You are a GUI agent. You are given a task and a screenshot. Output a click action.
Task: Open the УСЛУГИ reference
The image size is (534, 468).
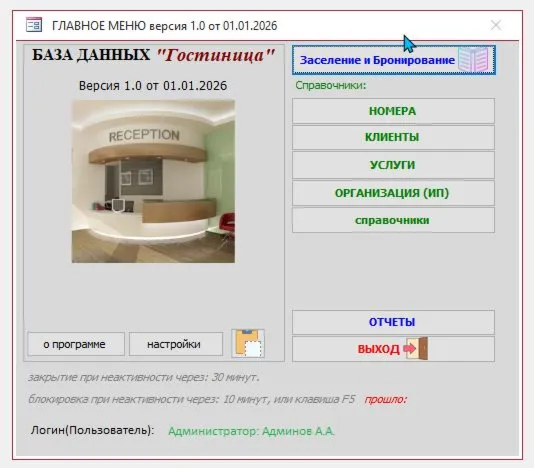click(393, 165)
